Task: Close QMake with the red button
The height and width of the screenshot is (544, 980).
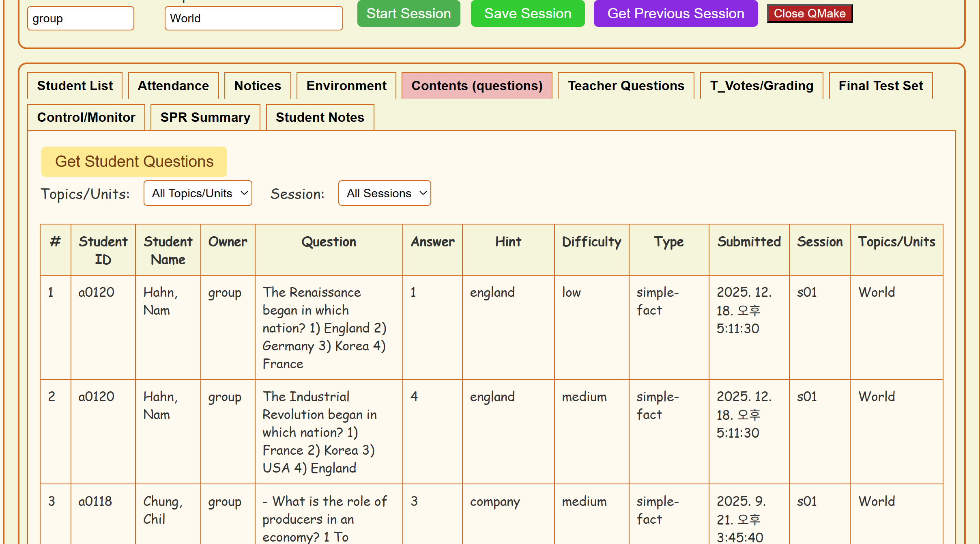Action: click(809, 14)
